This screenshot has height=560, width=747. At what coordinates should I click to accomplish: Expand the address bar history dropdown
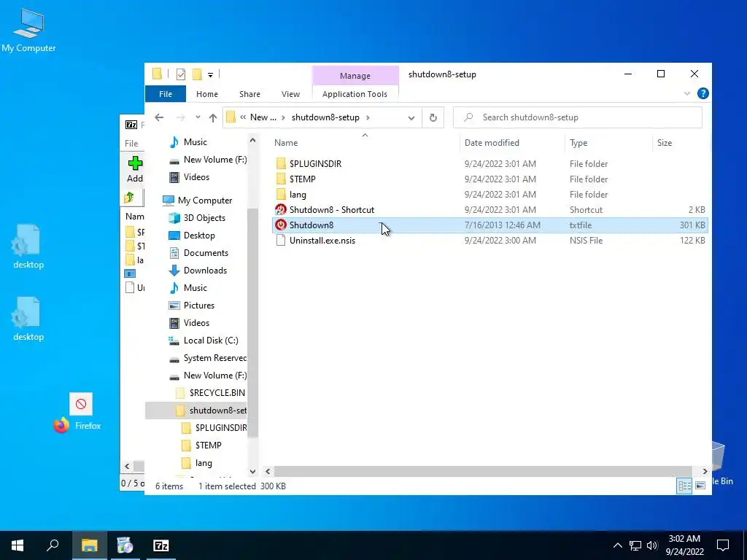pyautogui.click(x=411, y=117)
